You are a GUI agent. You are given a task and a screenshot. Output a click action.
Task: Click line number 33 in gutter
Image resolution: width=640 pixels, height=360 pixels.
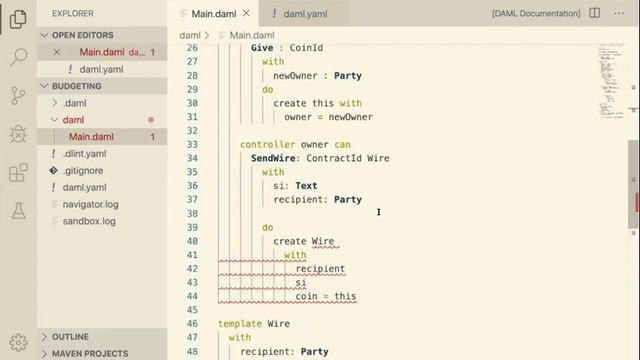pos(192,144)
